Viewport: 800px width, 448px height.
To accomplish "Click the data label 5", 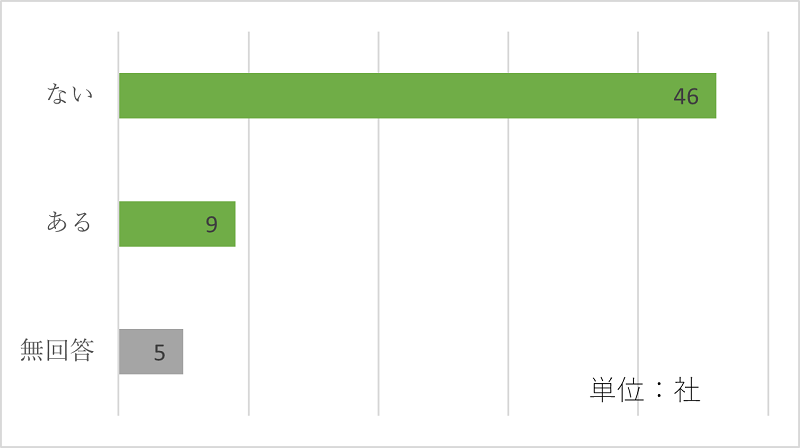I will 160,353.
